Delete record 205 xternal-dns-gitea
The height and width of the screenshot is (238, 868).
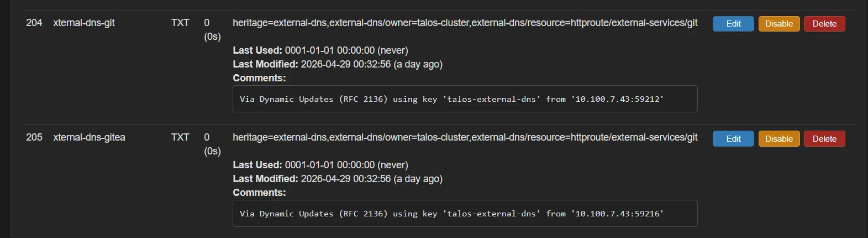click(824, 138)
